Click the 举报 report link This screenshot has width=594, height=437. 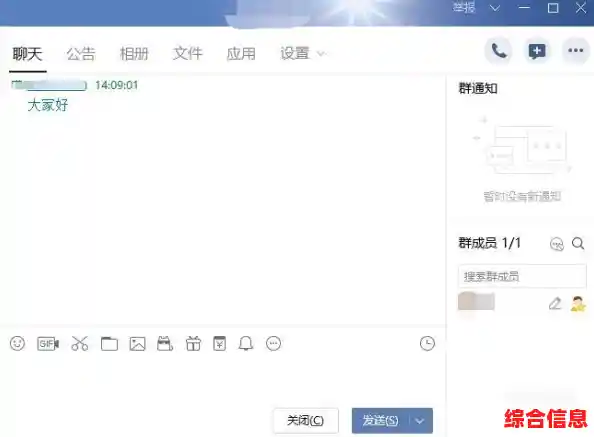pos(464,7)
